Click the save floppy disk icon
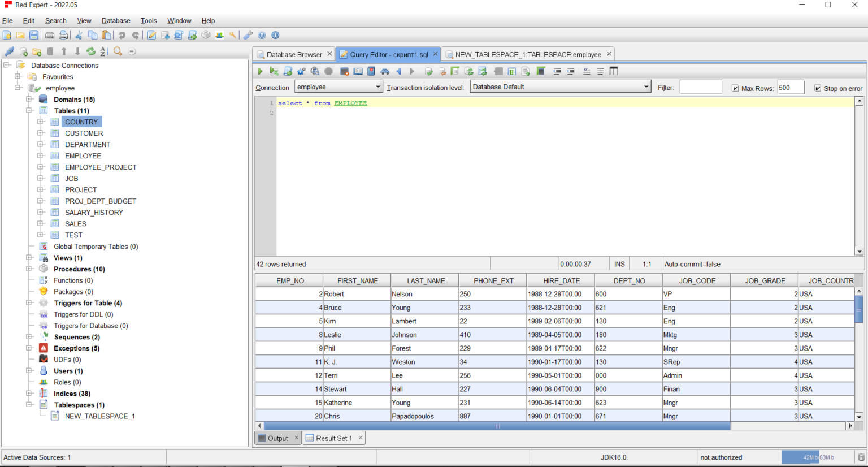Viewport: 868px width, 467px height. pyautogui.click(x=34, y=35)
